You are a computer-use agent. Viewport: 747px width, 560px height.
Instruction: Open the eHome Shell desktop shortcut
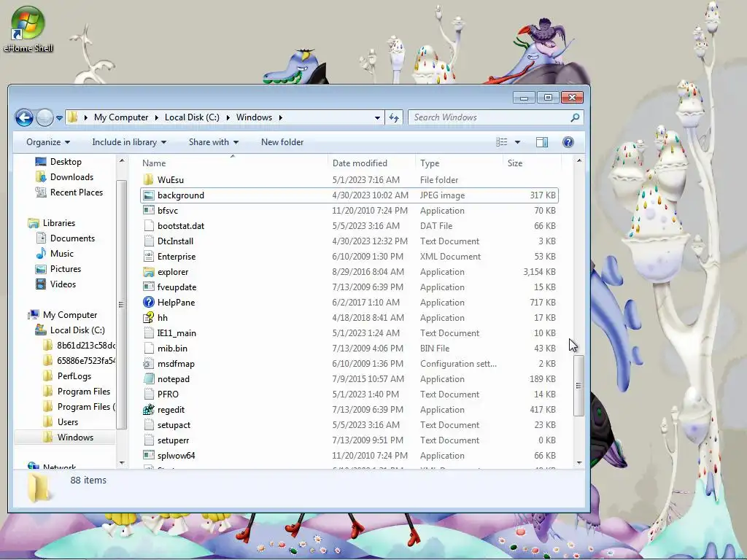point(28,28)
